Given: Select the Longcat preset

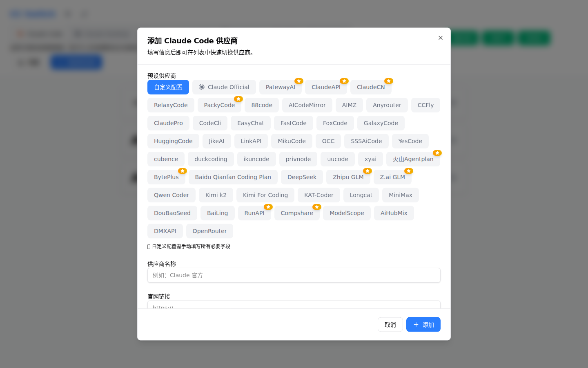Looking at the screenshot, I should [361, 195].
